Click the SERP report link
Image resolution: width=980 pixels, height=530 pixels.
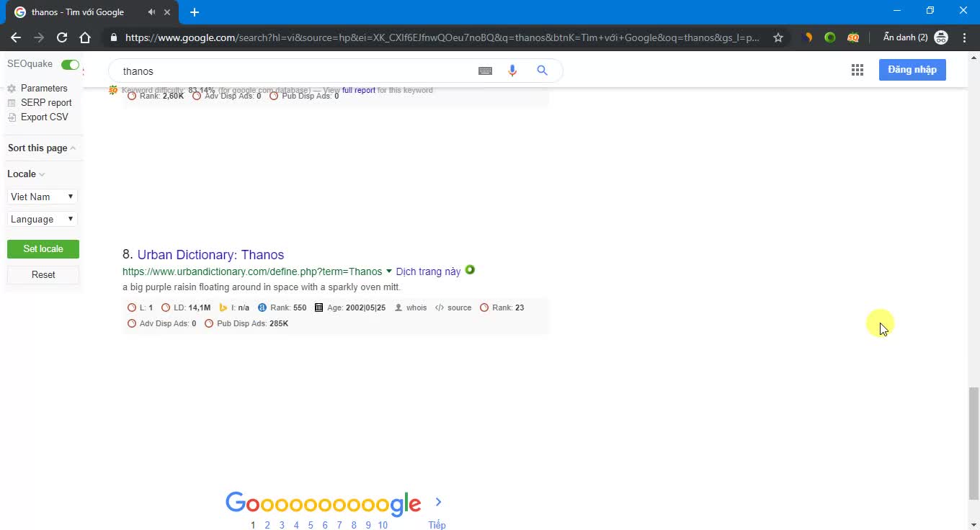[46, 103]
